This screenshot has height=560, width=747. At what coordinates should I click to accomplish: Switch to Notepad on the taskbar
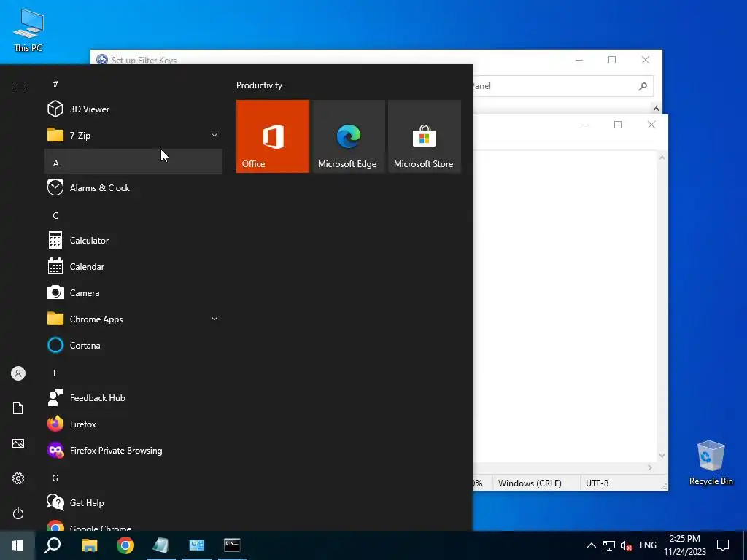[161, 545]
